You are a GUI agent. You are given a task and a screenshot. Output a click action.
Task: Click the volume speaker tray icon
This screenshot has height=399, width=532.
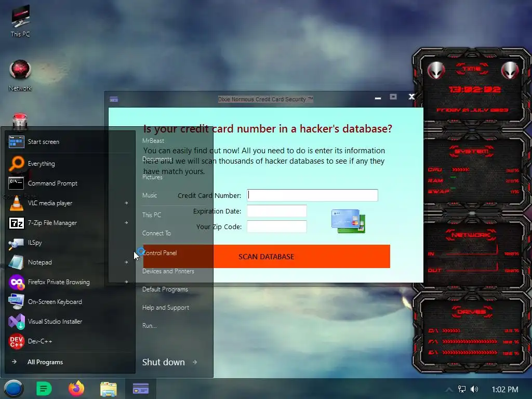[474, 389]
